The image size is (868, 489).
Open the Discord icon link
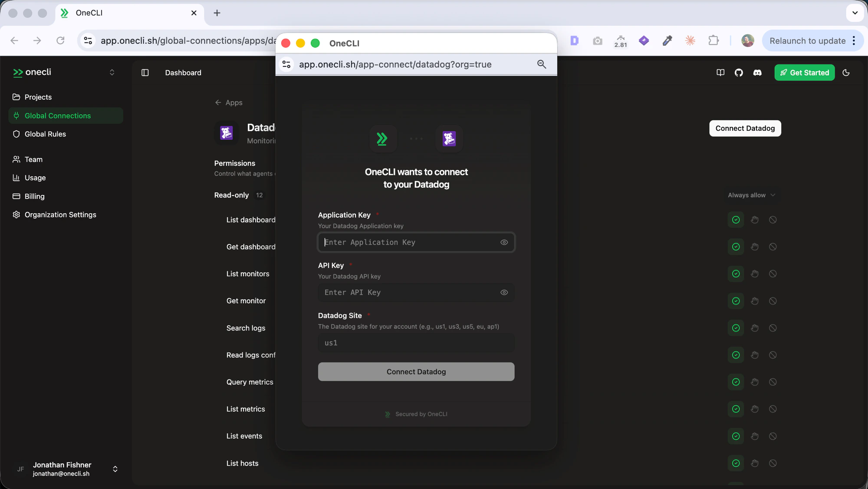(757, 73)
